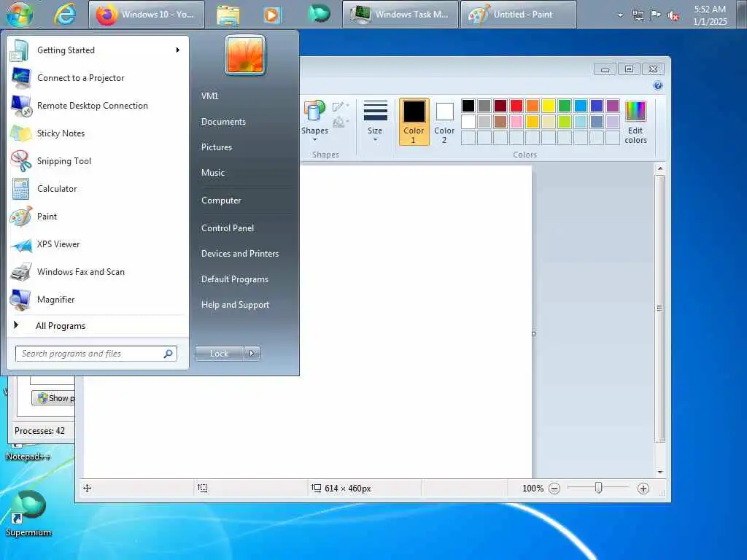This screenshot has width=747, height=560.
Task: Launch Connect to a Projector
Action: [x=98, y=77]
